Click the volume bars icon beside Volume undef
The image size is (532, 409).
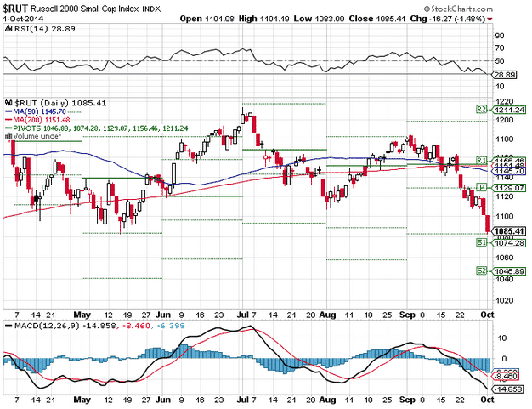tap(8, 136)
